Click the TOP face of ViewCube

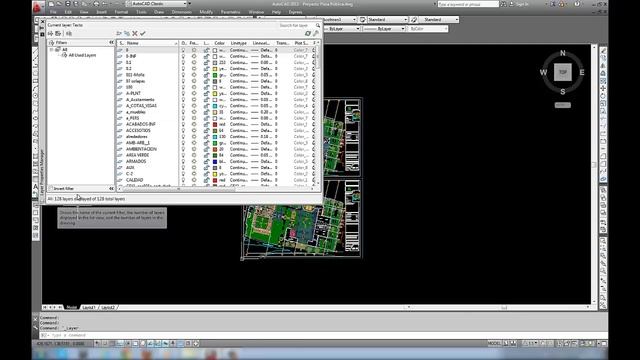click(x=562, y=72)
